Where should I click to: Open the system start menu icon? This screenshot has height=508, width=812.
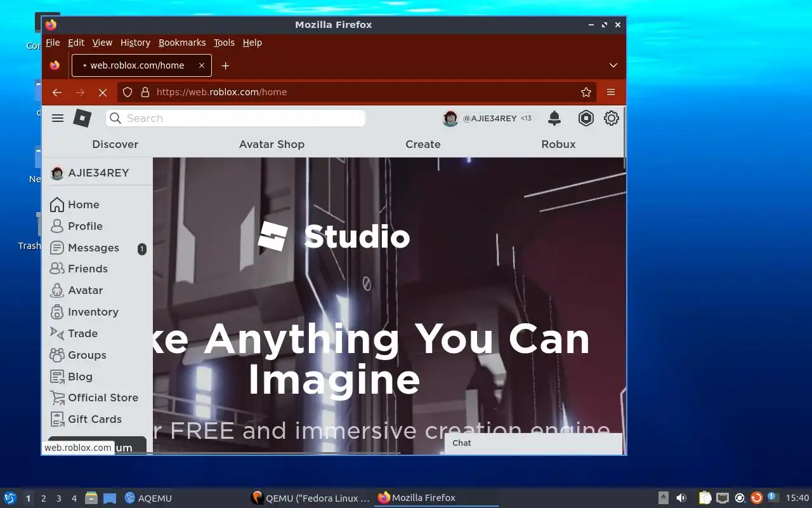pos(10,498)
